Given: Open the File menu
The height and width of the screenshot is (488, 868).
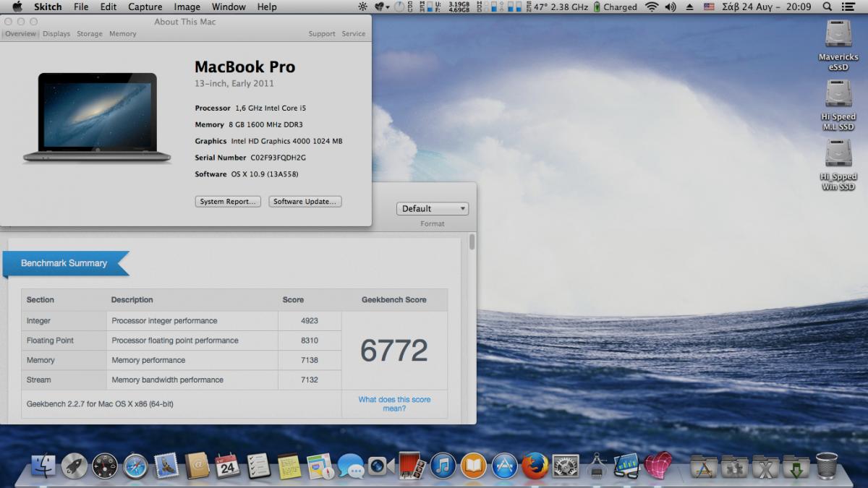Looking at the screenshot, I should pos(81,7).
